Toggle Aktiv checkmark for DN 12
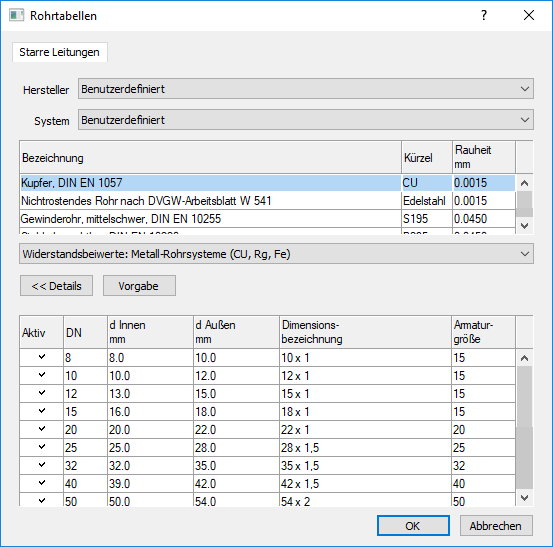The image size is (553, 547). [x=42, y=393]
